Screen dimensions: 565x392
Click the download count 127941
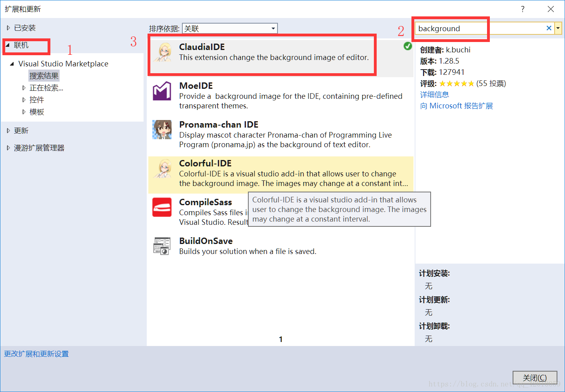pyautogui.click(x=452, y=72)
